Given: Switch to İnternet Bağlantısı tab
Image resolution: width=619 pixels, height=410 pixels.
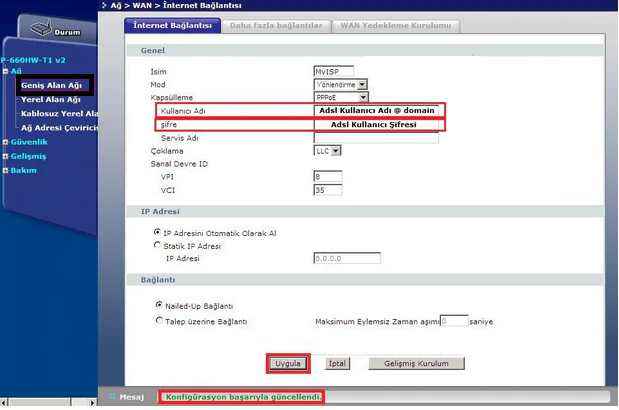Looking at the screenshot, I should (173, 25).
